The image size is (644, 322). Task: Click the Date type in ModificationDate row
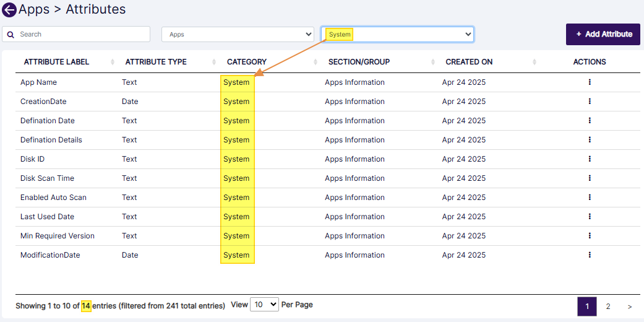point(130,255)
